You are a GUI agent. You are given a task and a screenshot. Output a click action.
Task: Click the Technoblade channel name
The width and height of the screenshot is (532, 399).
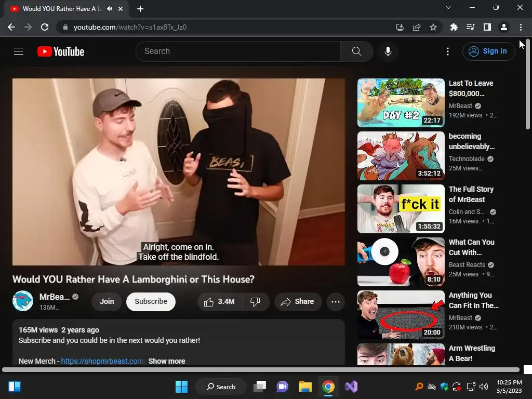coord(467,159)
